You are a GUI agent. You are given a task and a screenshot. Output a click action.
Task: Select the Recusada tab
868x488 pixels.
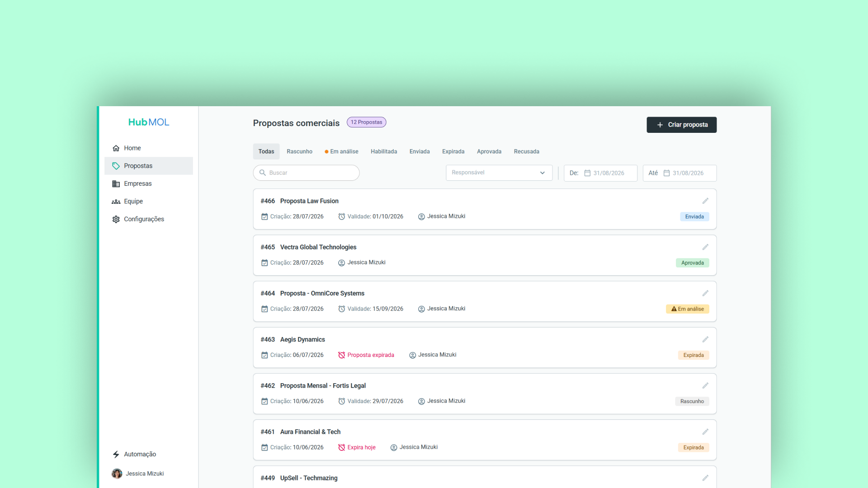[x=526, y=151]
